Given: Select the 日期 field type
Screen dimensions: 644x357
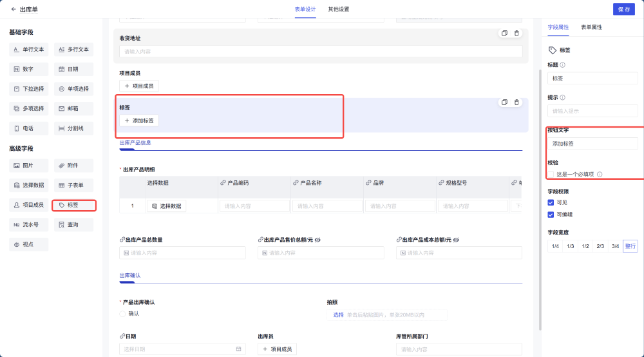Looking at the screenshot, I should pos(73,69).
